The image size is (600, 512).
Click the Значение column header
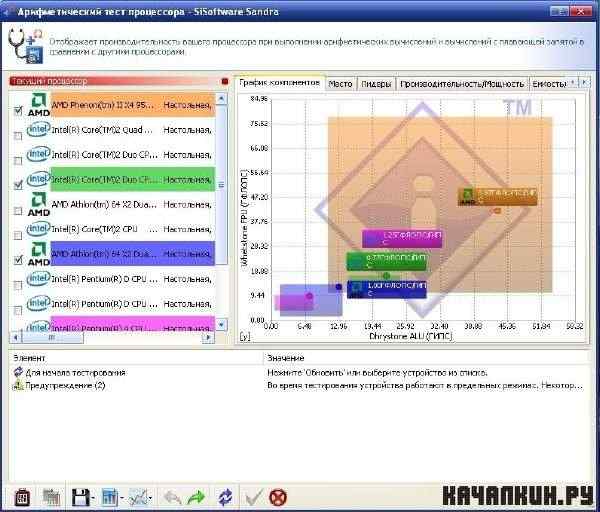(x=427, y=358)
